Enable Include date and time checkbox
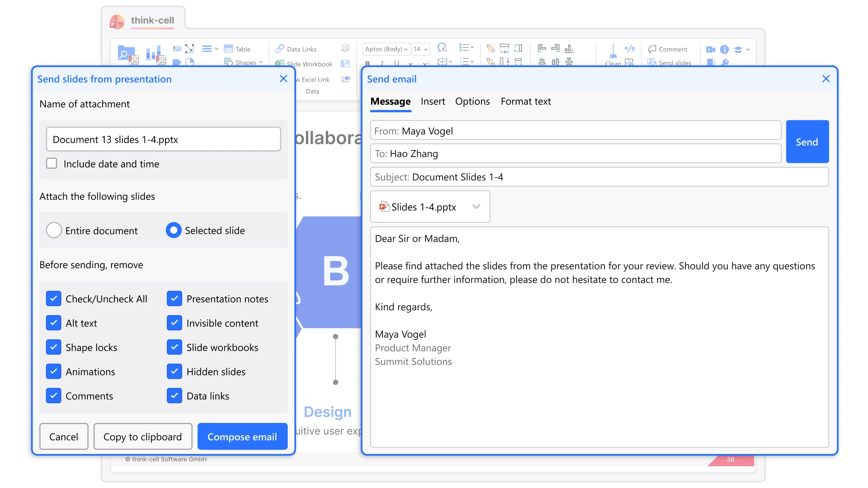Image resolution: width=868 pixels, height=488 pixels. [x=51, y=164]
